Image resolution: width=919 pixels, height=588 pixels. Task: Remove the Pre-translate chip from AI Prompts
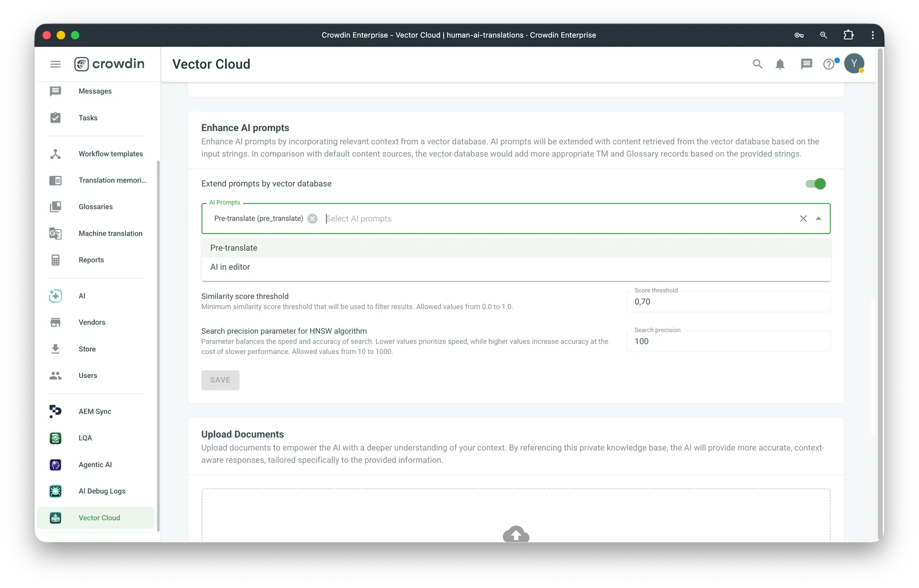point(313,219)
